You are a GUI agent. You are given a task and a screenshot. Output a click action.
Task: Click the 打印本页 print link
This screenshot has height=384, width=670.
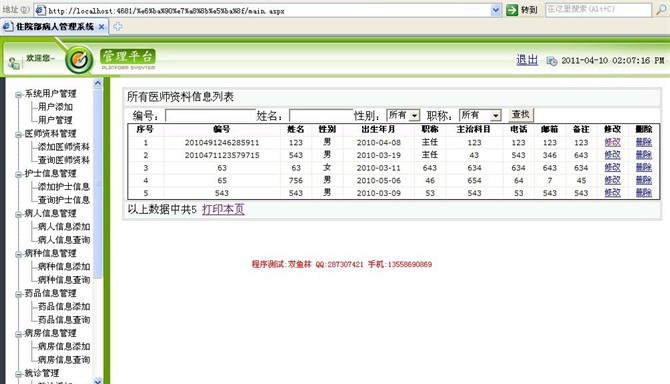coord(223,209)
